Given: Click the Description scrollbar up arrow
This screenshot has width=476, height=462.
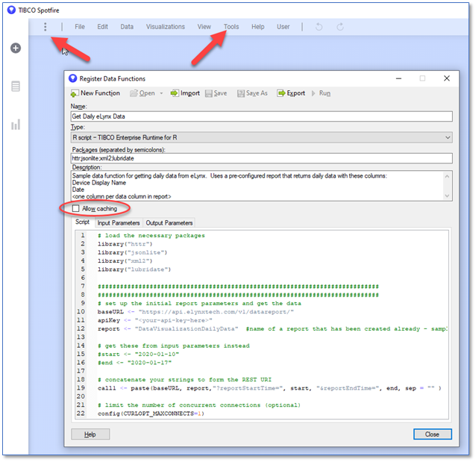Looking at the screenshot, I should [x=447, y=176].
